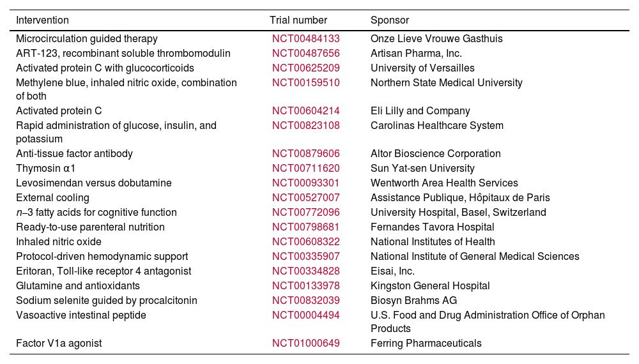The width and height of the screenshot is (639, 364).
Task: Click trial number NCT00879606
Action: (305, 154)
